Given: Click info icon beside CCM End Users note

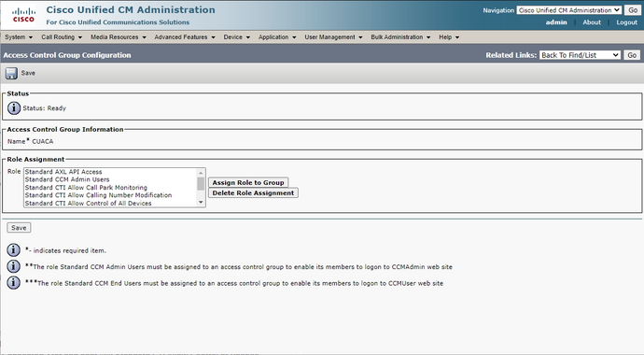Looking at the screenshot, I should [x=14, y=283].
